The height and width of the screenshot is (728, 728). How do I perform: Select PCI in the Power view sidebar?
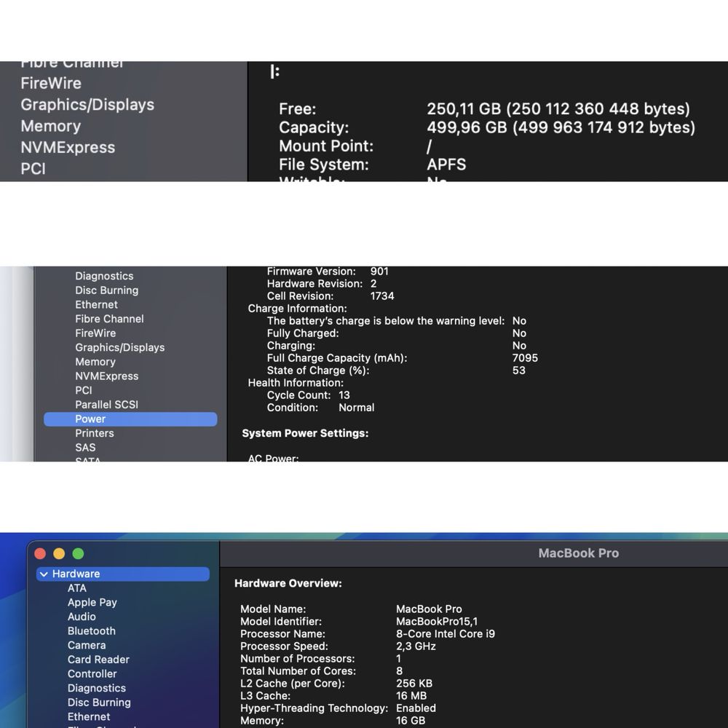coord(84,390)
